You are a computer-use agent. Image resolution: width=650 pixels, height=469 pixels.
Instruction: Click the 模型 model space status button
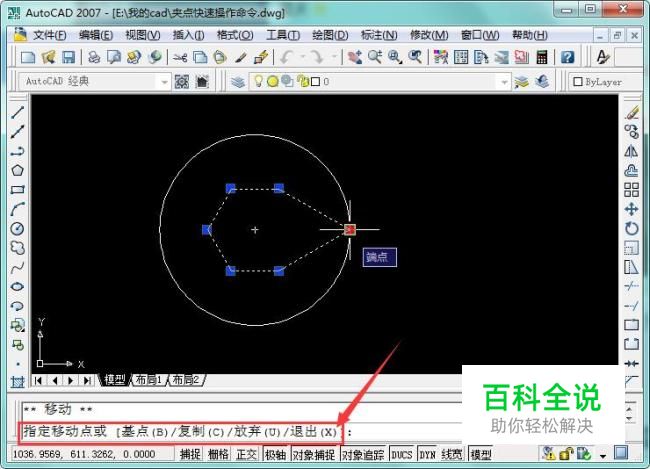(481, 454)
